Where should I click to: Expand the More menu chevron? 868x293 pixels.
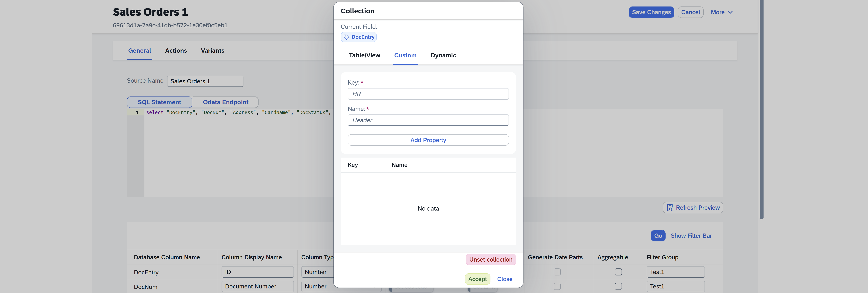click(x=730, y=12)
